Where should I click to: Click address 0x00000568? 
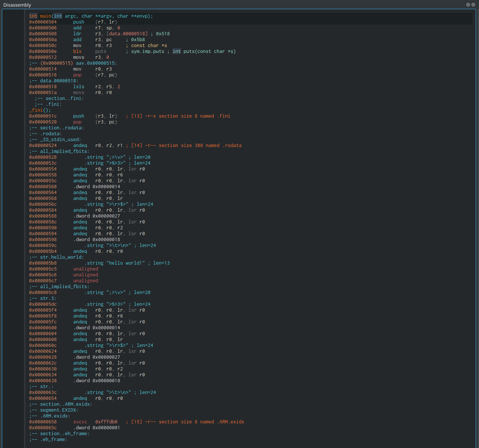43,198
